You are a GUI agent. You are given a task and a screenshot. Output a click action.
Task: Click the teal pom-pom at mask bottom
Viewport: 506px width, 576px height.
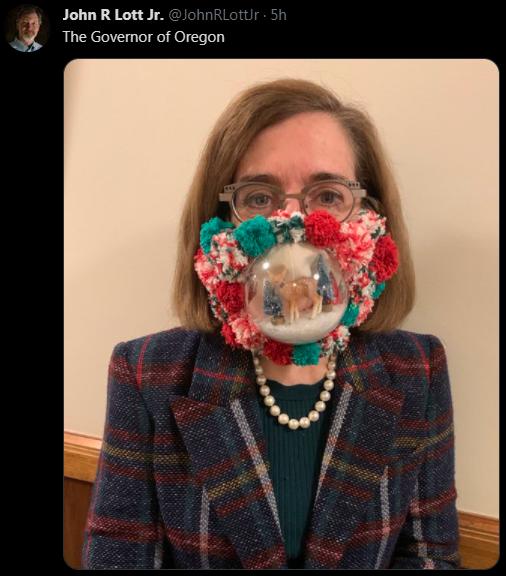(x=306, y=354)
